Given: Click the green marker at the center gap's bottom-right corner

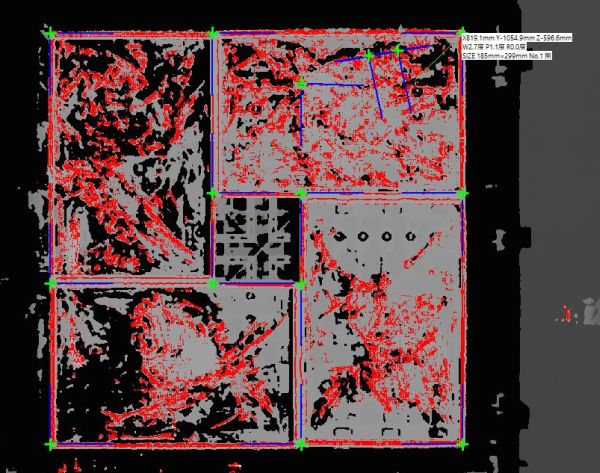Looking at the screenshot, I should coord(301,284).
